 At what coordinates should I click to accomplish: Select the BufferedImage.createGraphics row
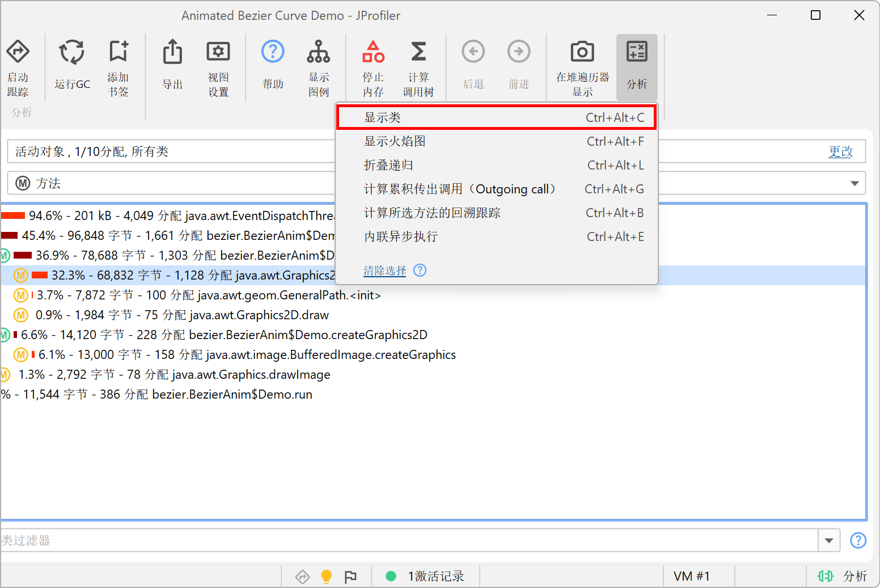[433, 354]
